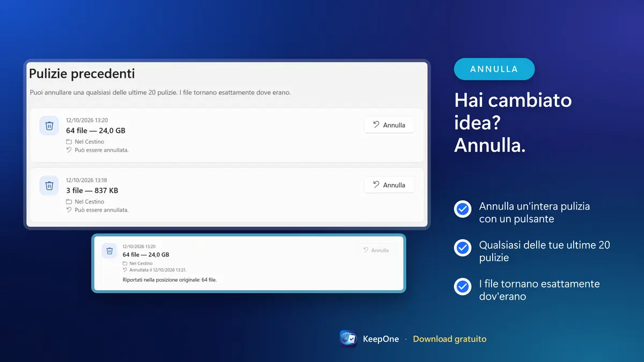This screenshot has width=644, height=362.
Task: Click undo icon beside Annullata il 12/10/2026 13:21
Action: (125, 270)
